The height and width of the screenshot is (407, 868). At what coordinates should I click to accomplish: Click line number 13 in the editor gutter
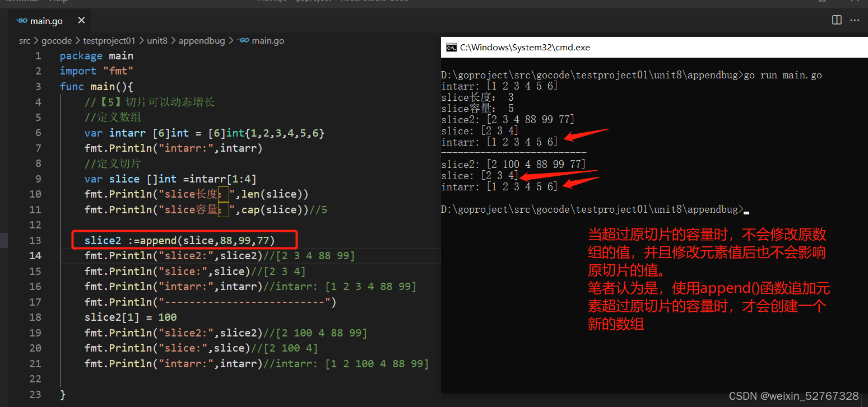pos(35,240)
